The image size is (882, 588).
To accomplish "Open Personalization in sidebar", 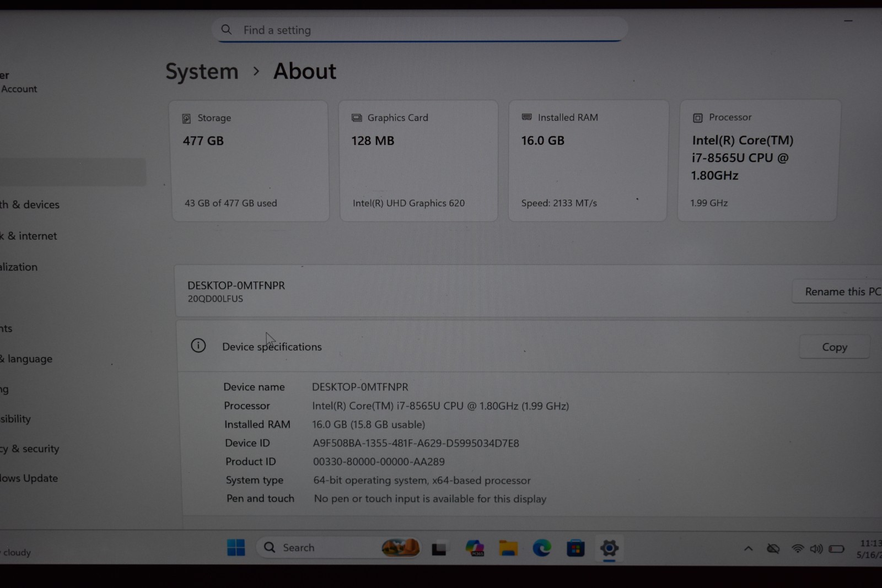I will [x=19, y=267].
